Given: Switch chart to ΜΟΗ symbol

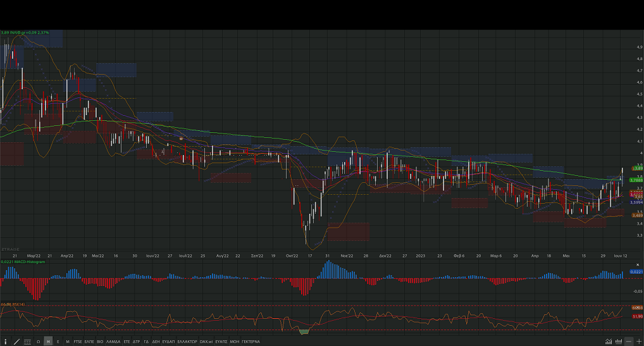Looking at the screenshot, I should pyautogui.click(x=235, y=342).
